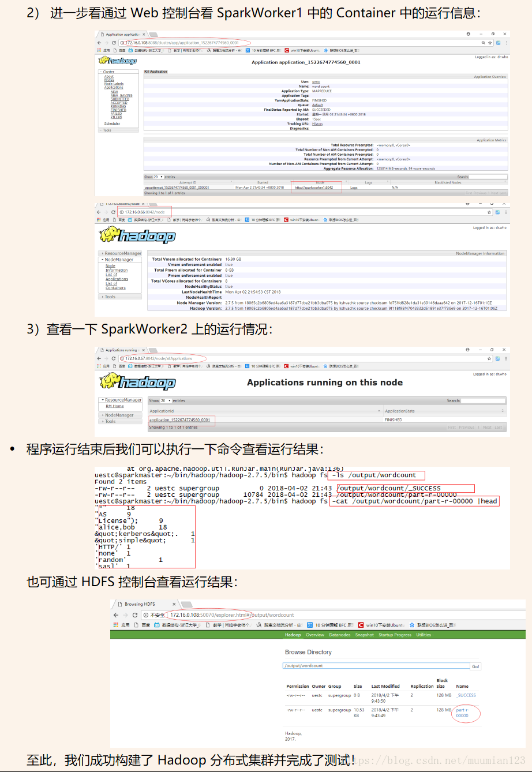The image size is (532, 772).
Task: Open 'Node Information' link in NodeManager sidebar
Action: [x=117, y=268]
